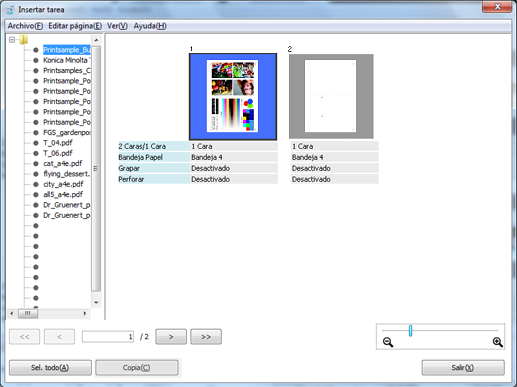Click the zoom in magnifier icon
517x387 pixels.
pos(497,342)
